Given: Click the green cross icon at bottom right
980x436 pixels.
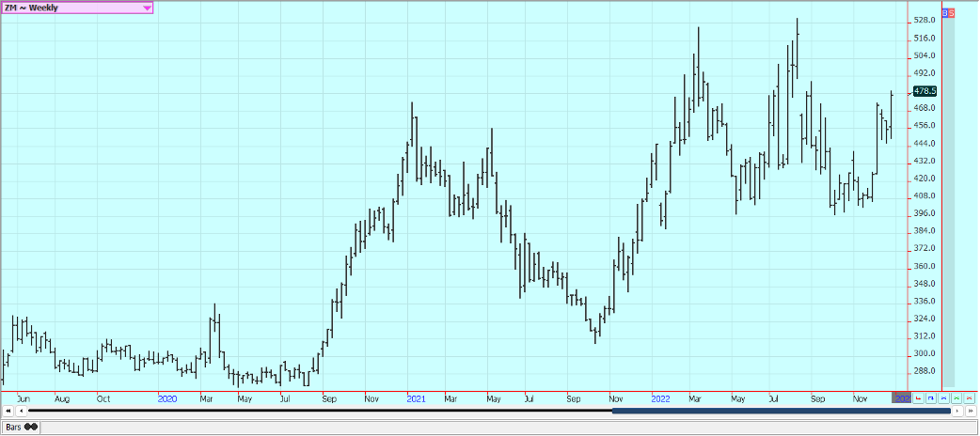Looking at the screenshot, I should (956, 398).
